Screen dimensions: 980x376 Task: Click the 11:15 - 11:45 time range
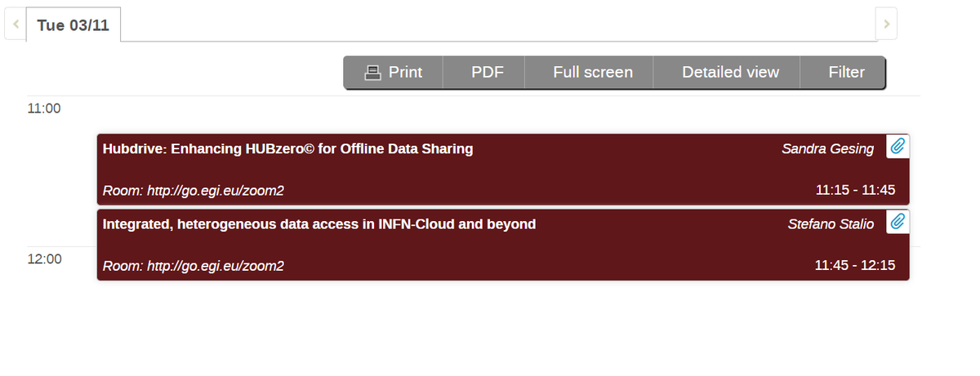pos(856,190)
